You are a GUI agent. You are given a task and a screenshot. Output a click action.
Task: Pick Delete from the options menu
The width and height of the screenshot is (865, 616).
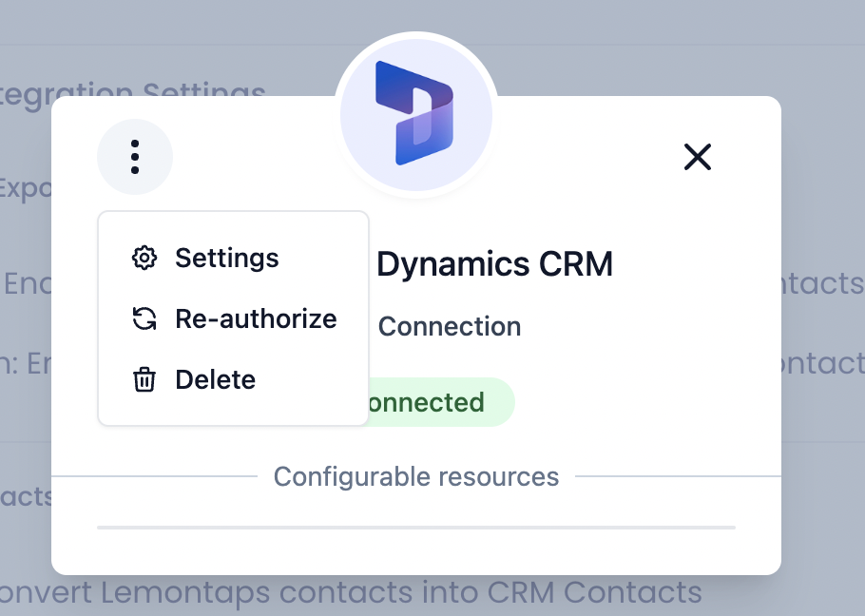[x=233, y=379]
